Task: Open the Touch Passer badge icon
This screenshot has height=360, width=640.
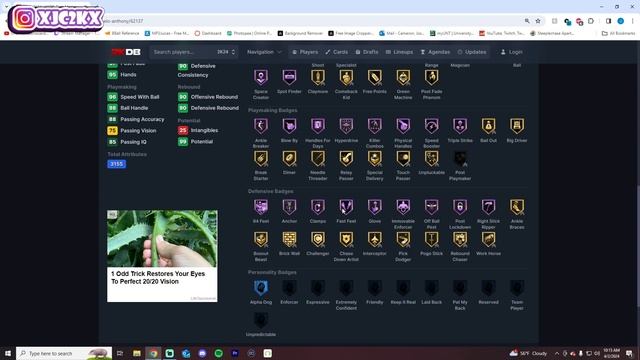Action: 403,158
